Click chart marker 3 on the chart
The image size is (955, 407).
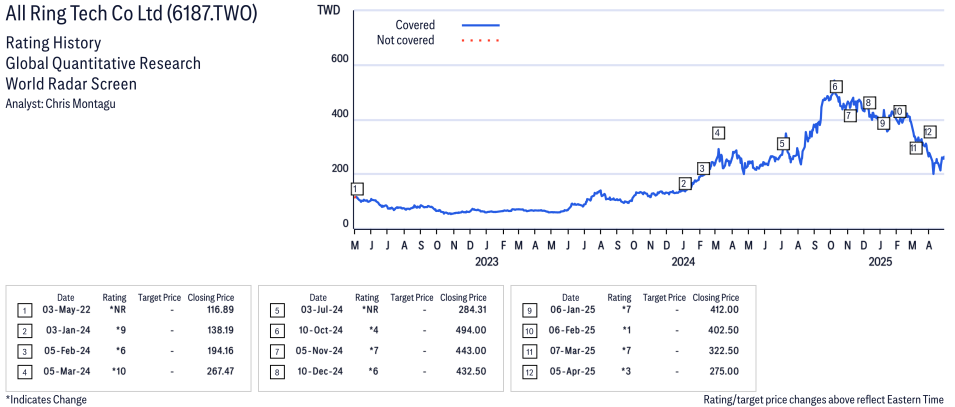click(703, 168)
